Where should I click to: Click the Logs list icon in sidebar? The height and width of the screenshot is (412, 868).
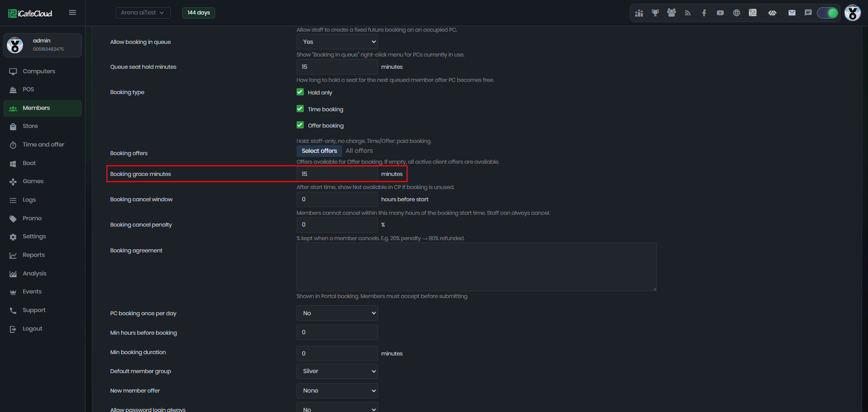(13, 200)
